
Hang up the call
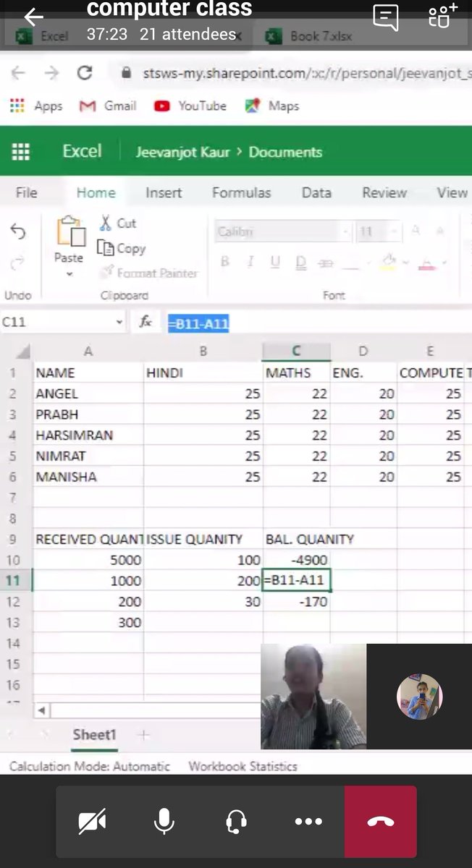[381, 821]
